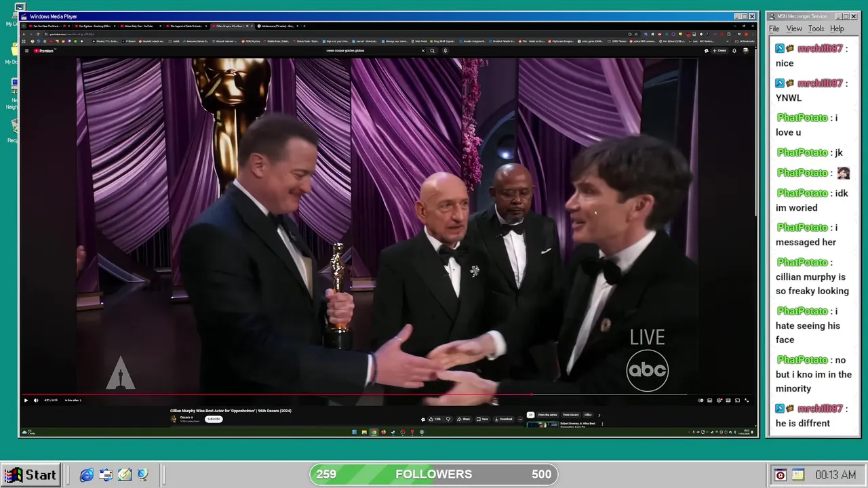The image size is (868, 488).
Task: Click the Oscars channel avatar under the video
Action: pyautogui.click(x=174, y=419)
